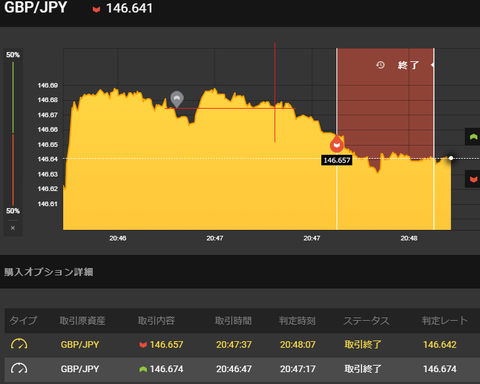Click trade time 20:46:47
Screen dimensions: 480x384
click(234, 369)
